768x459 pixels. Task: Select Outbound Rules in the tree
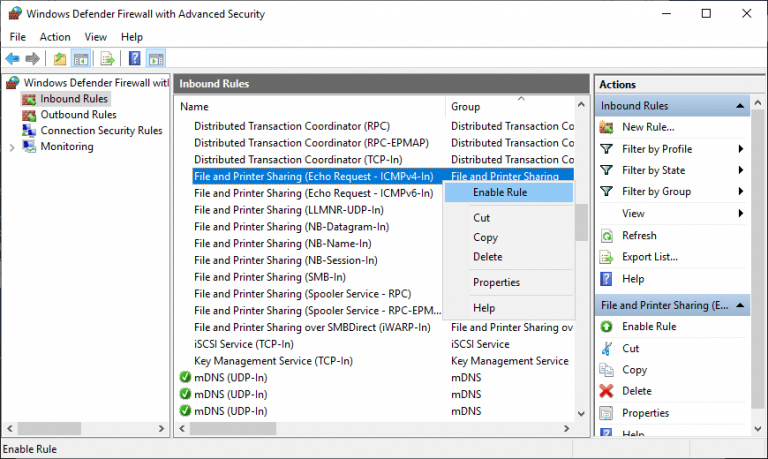[78, 115]
